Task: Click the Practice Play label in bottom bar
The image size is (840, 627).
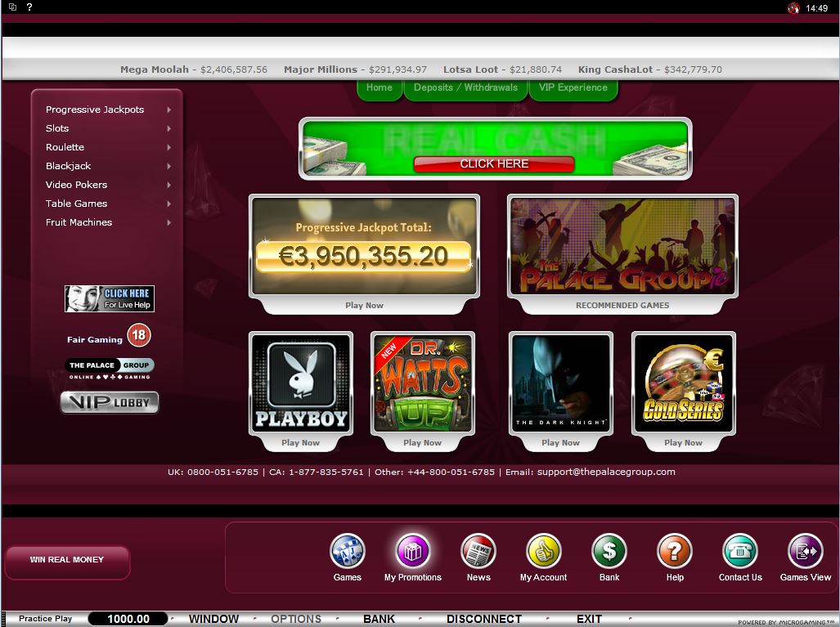Action: [46, 619]
